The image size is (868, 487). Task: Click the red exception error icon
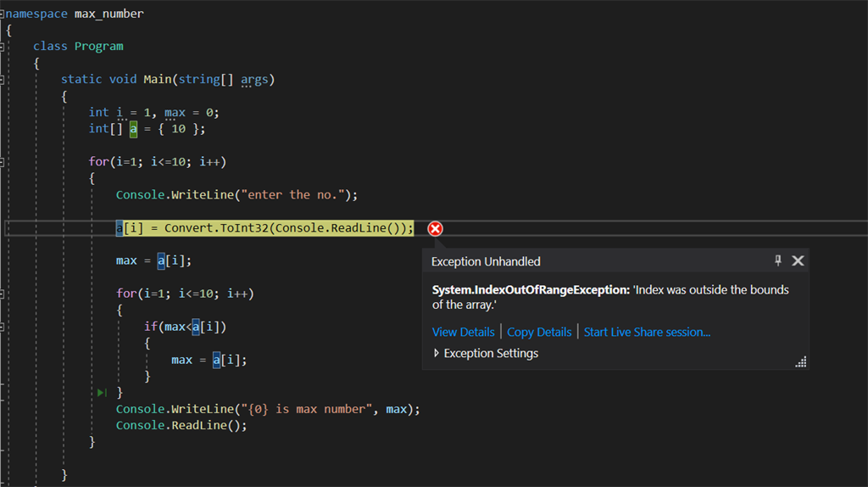coord(435,228)
